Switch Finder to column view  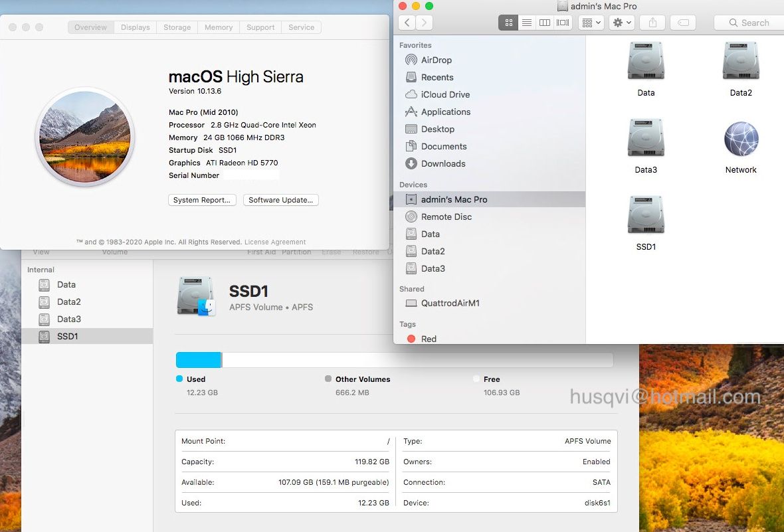(x=545, y=23)
